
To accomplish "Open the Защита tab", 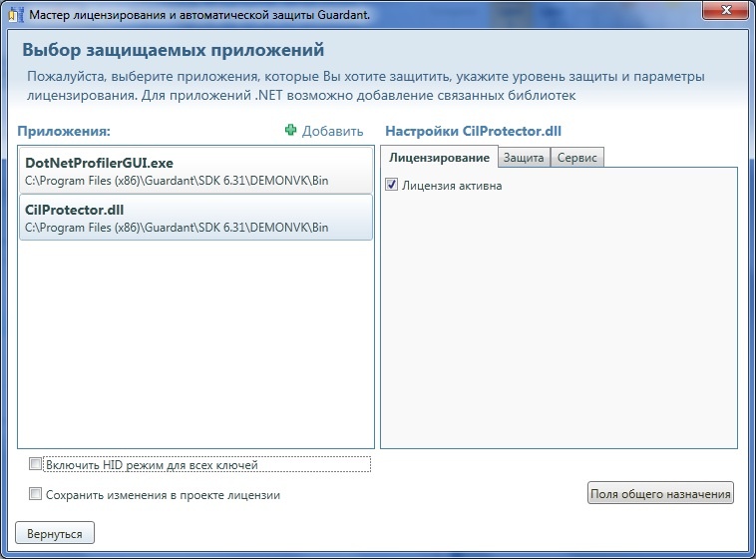I will tap(523, 158).
